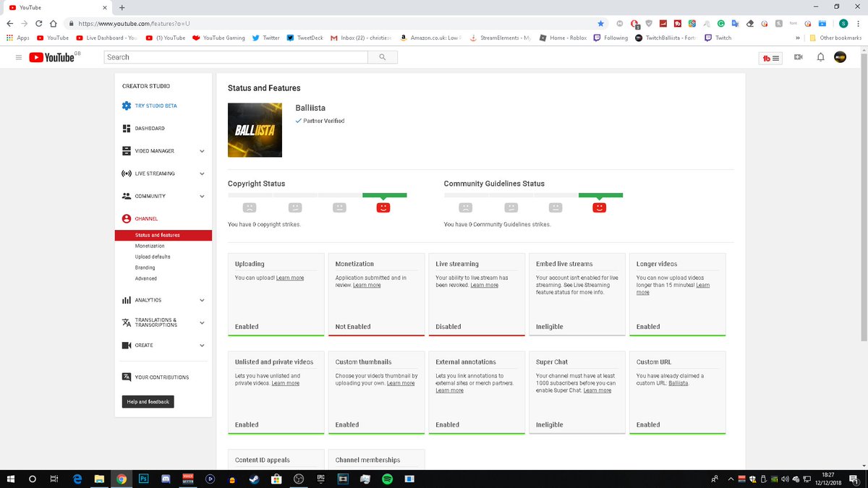Expand the Video Manager section
Viewport: 868px width, 488px height.
click(202, 151)
